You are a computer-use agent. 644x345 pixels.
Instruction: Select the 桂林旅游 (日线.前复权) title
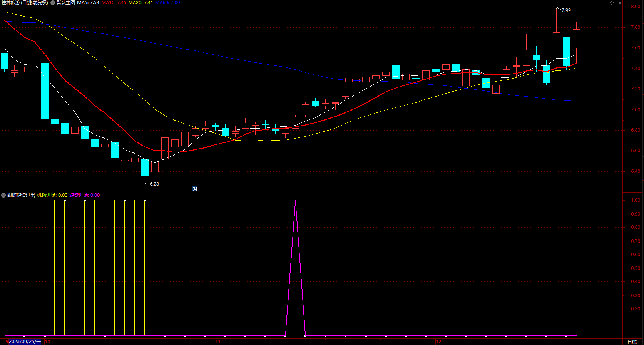[25, 3]
